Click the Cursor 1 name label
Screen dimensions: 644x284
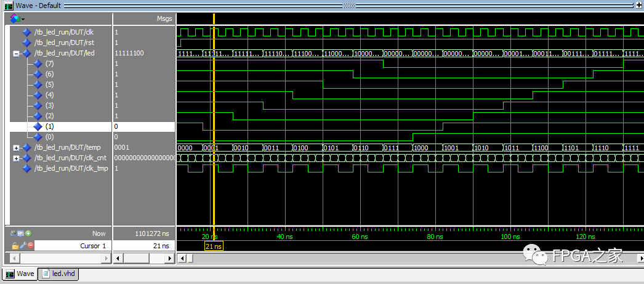pos(94,246)
